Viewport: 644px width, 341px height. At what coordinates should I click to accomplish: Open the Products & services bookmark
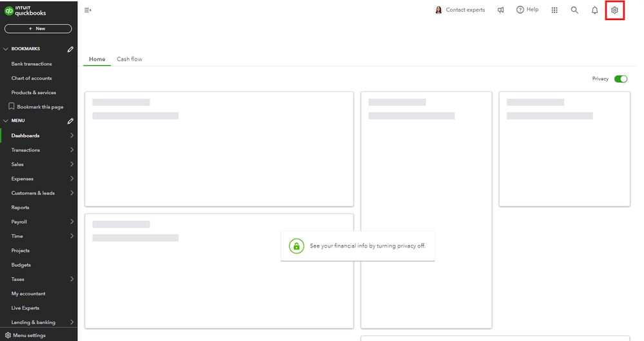tap(34, 93)
